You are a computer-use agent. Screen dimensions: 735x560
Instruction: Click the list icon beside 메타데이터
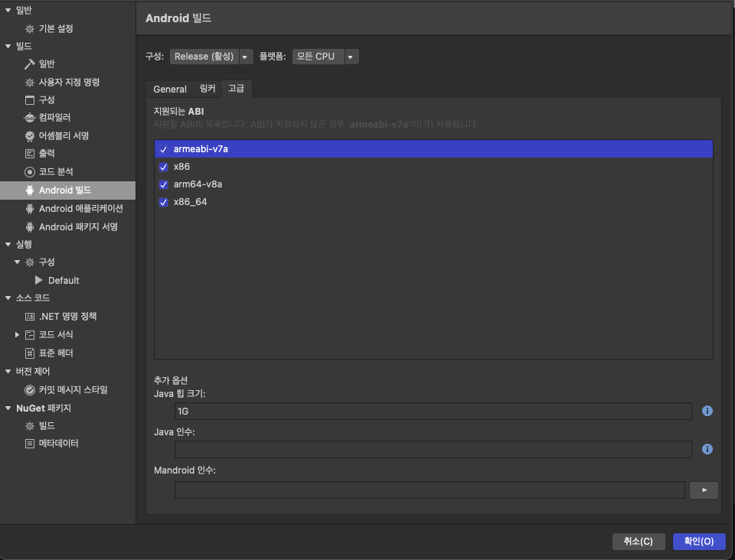[x=30, y=444]
